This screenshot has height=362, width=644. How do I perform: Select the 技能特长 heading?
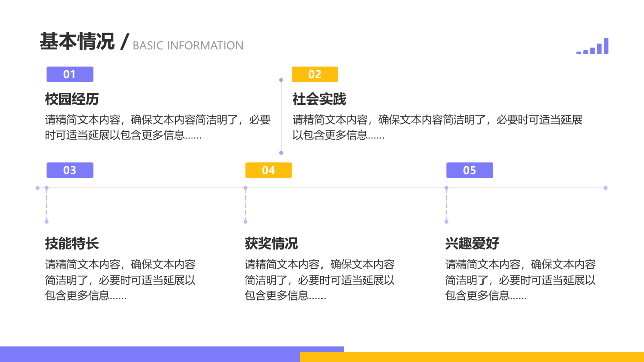tap(72, 244)
